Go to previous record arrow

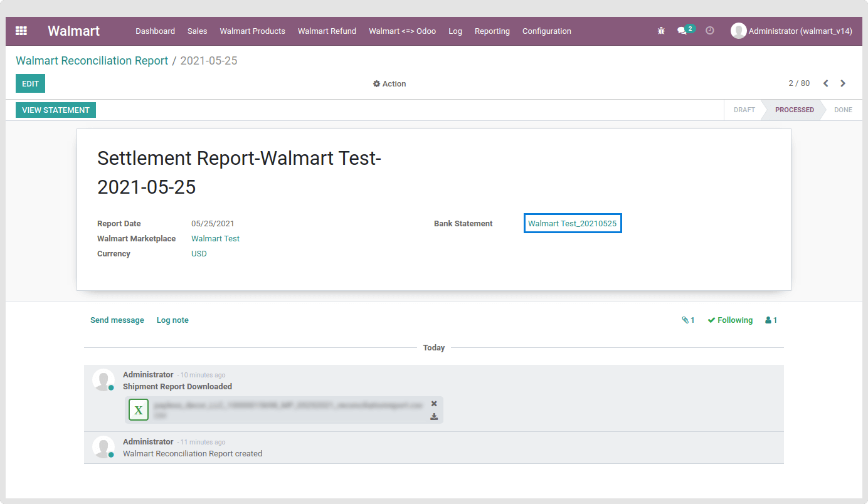[826, 83]
